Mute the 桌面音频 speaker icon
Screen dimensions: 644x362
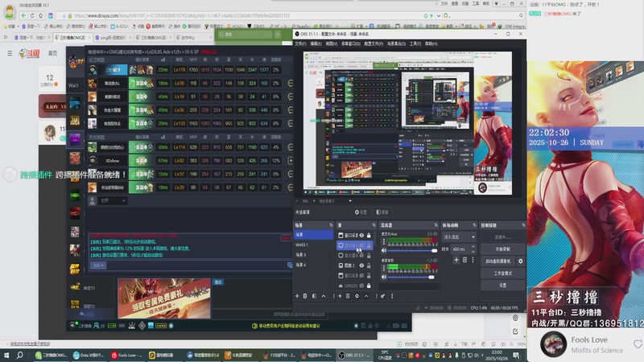click(384, 277)
